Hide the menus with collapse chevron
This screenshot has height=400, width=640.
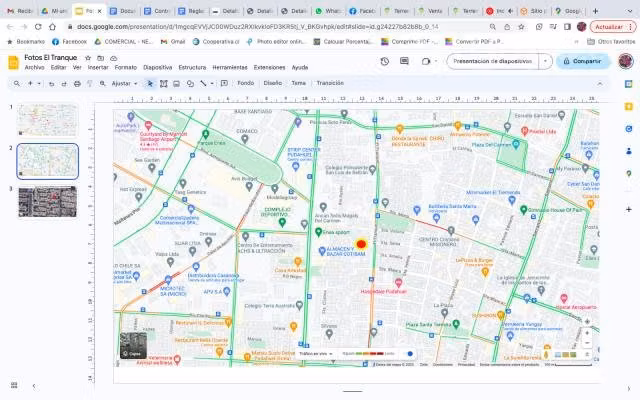600,83
